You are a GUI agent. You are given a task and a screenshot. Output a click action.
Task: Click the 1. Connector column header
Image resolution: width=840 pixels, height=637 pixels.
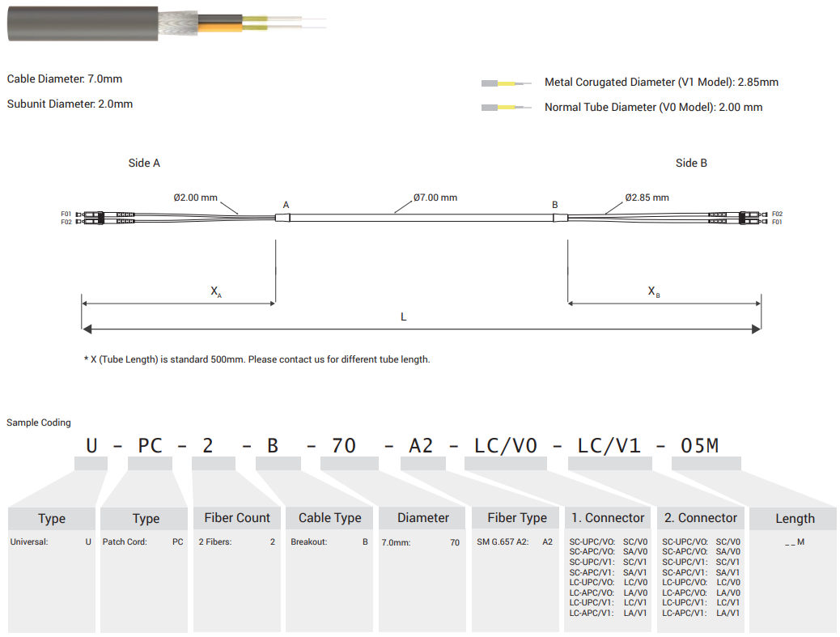pos(608,518)
